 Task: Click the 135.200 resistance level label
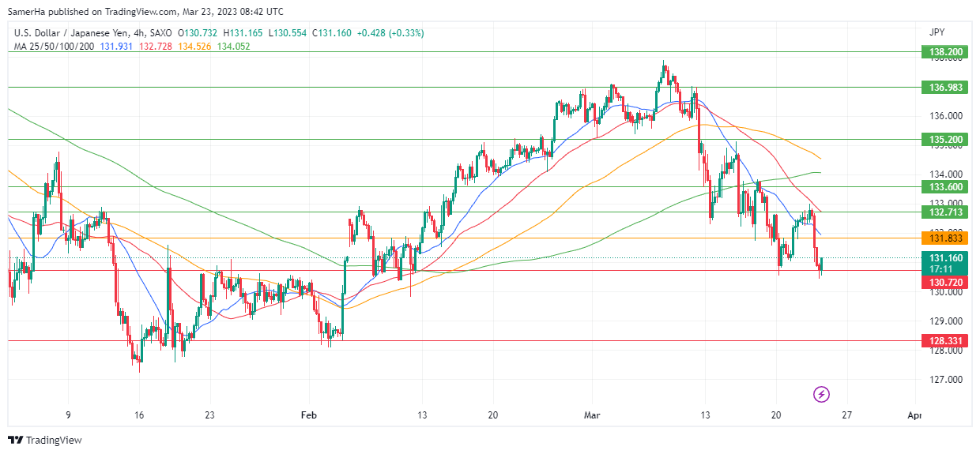pos(944,139)
